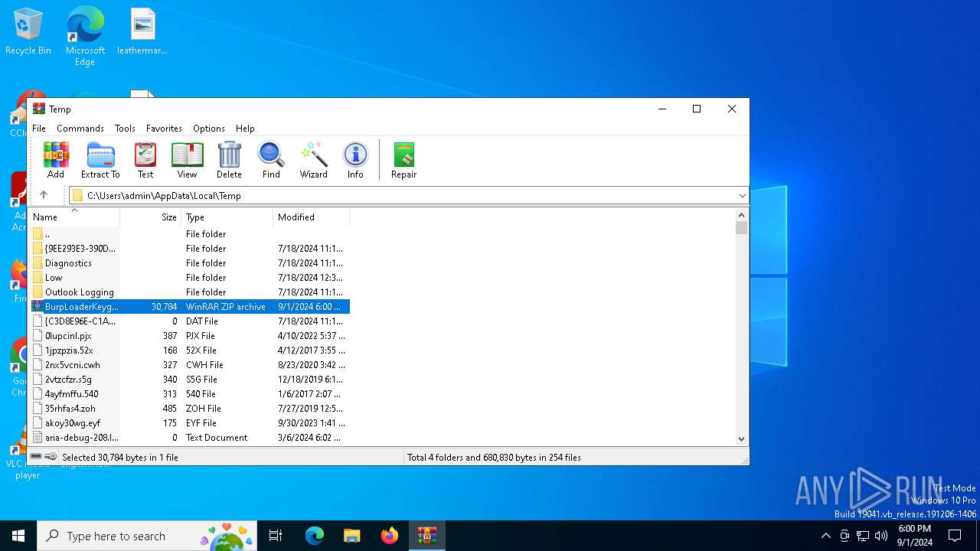Go up one folder level arrow
The height and width of the screenshot is (551, 980).
click(44, 195)
